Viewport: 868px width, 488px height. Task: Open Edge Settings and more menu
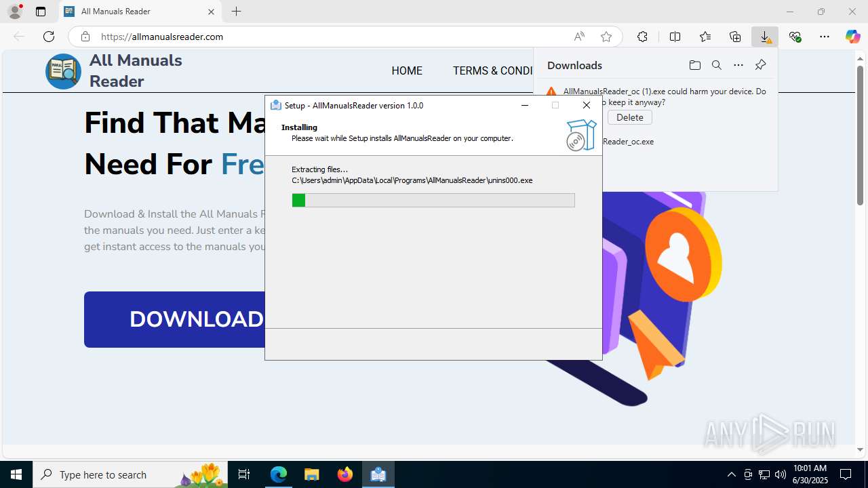(825, 37)
